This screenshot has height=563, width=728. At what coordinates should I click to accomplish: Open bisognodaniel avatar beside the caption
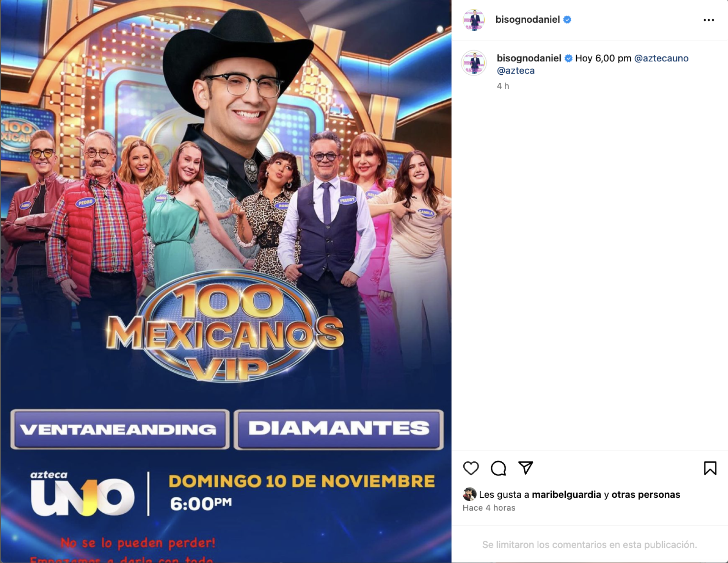click(473, 63)
